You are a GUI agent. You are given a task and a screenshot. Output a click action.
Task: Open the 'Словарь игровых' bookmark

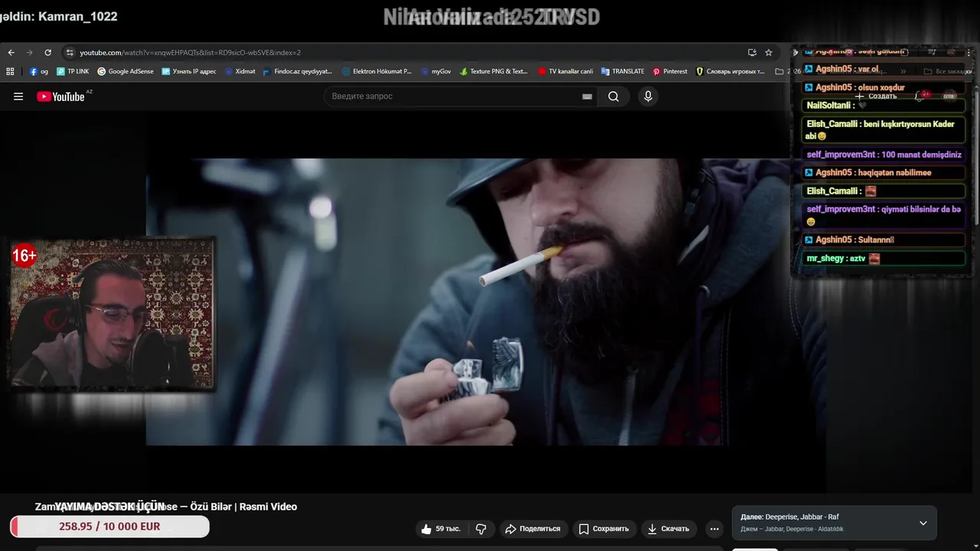[x=730, y=71]
